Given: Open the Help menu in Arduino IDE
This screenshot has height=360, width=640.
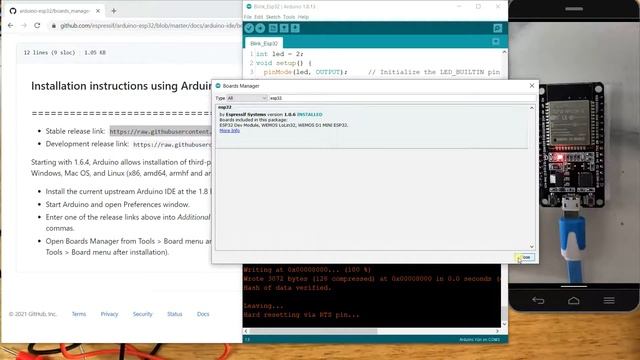Looking at the screenshot, I should pyautogui.click(x=303, y=17).
